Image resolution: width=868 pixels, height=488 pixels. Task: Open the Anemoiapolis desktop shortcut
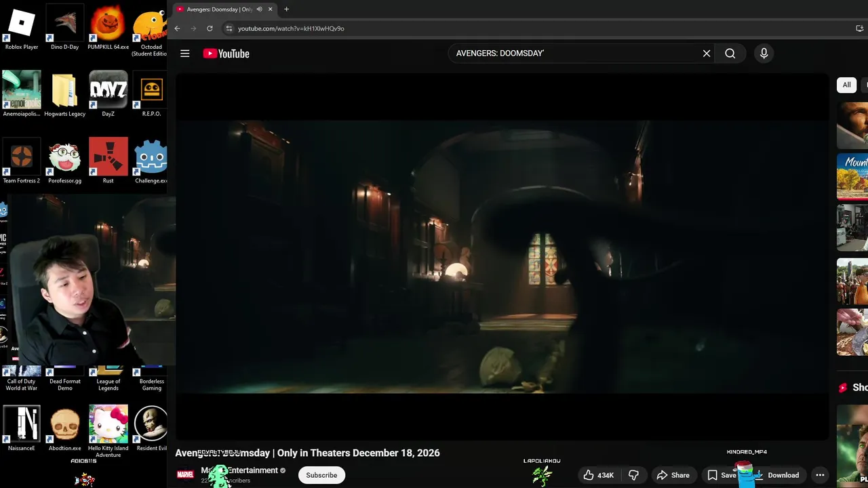(21, 94)
